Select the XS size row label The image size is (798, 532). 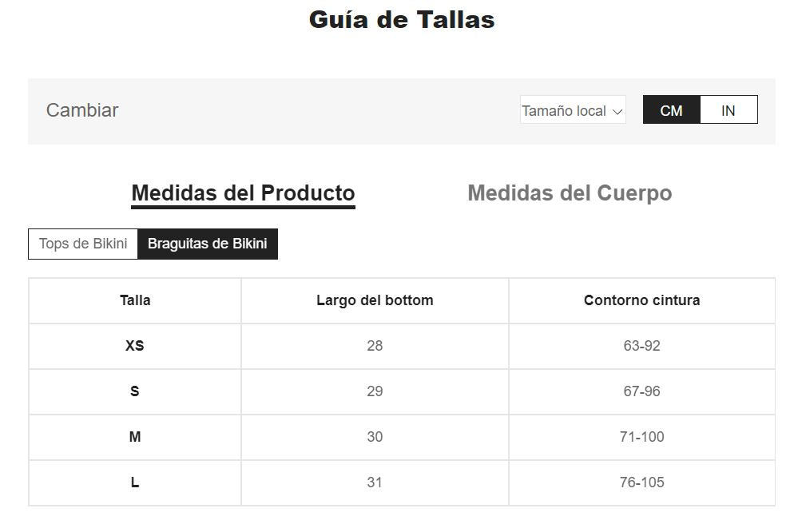[x=135, y=346]
